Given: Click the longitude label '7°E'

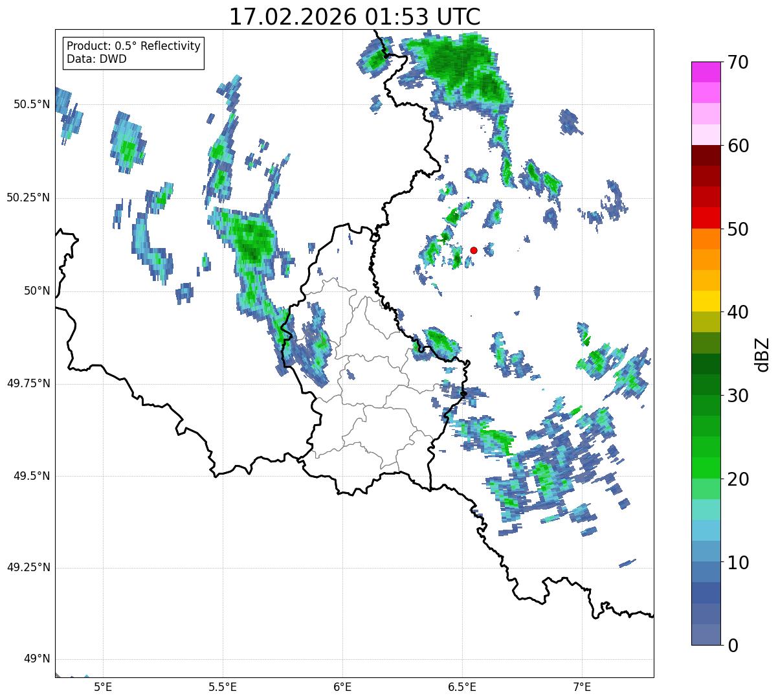Looking at the screenshot, I should coord(582,686).
